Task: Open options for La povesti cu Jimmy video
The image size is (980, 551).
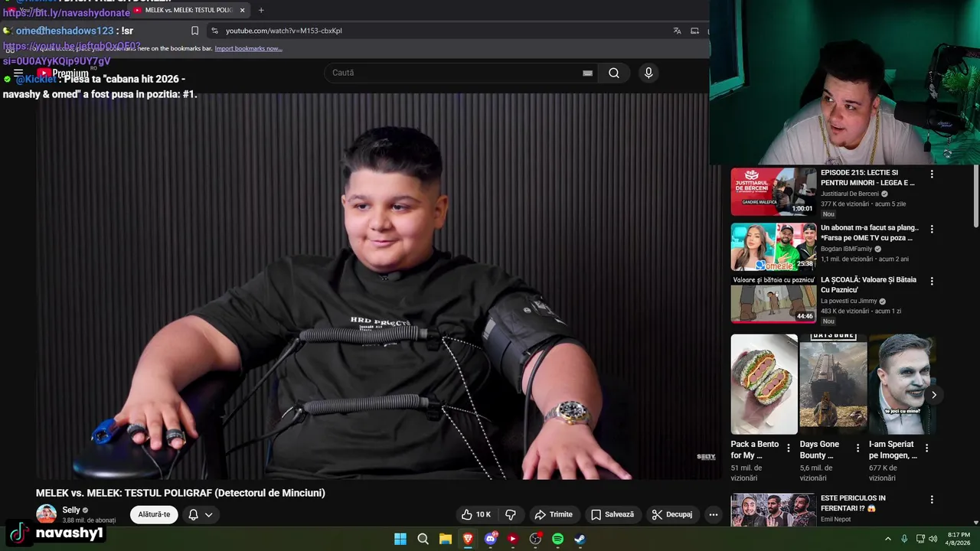Action: 932,281
